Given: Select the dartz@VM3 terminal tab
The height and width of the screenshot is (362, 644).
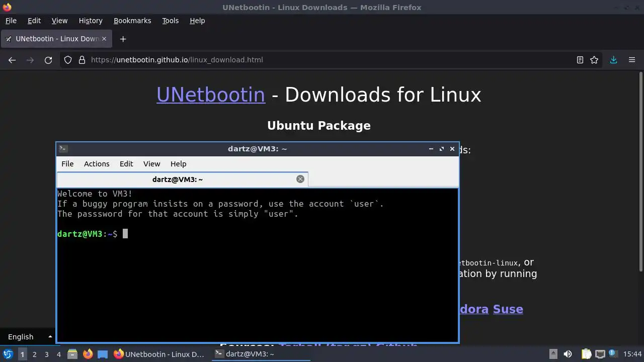Looking at the screenshot, I should click(x=183, y=179).
